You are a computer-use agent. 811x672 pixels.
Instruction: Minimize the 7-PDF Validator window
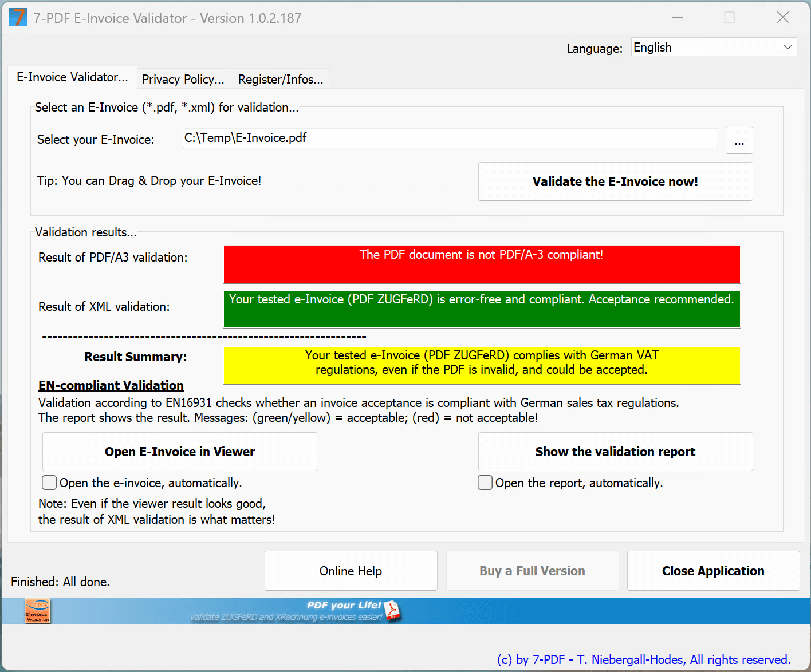coord(678,18)
